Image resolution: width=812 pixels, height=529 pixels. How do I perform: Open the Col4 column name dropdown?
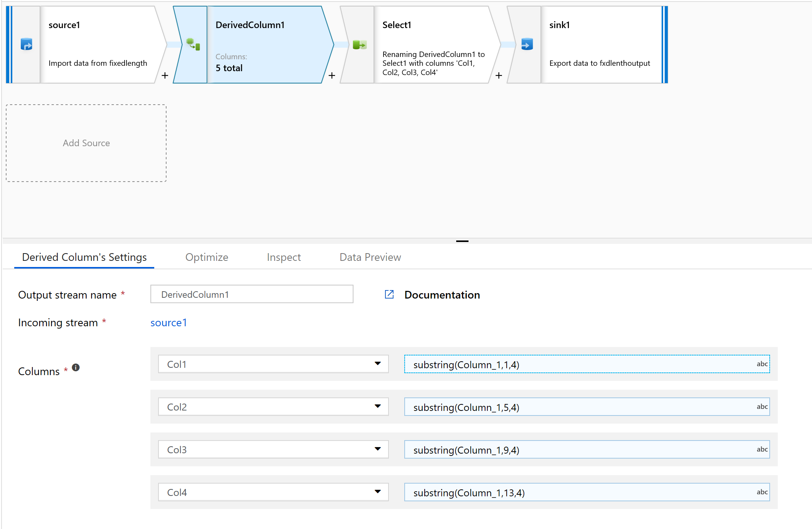point(377,492)
